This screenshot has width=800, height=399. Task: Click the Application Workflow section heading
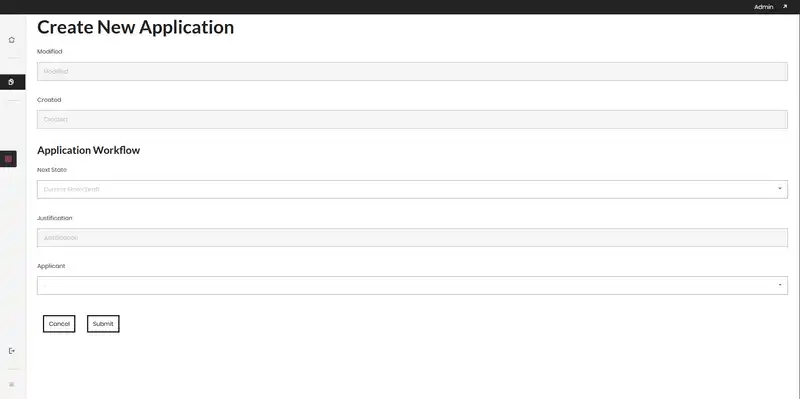click(x=89, y=151)
